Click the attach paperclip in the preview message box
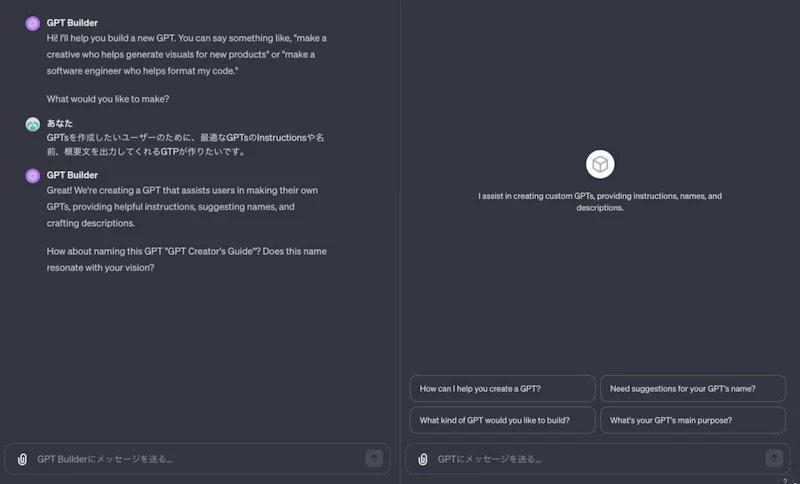The width and height of the screenshot is (800, 484). click(x=423, y=459)
